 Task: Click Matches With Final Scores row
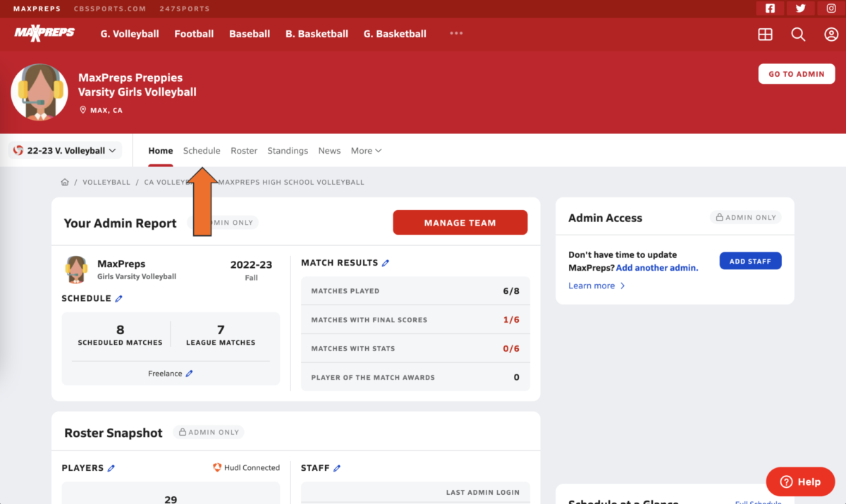coord(415,319)
